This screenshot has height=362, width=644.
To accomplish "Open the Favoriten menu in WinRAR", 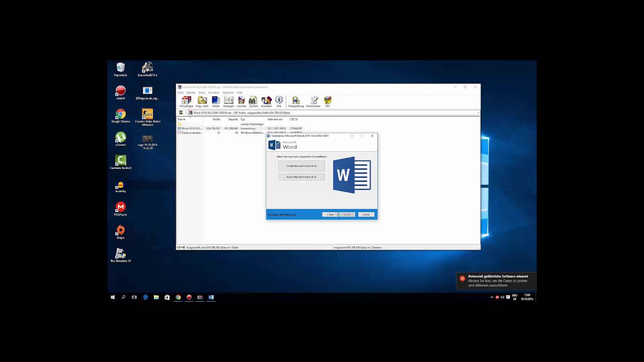I will click(x=214, y=93).
